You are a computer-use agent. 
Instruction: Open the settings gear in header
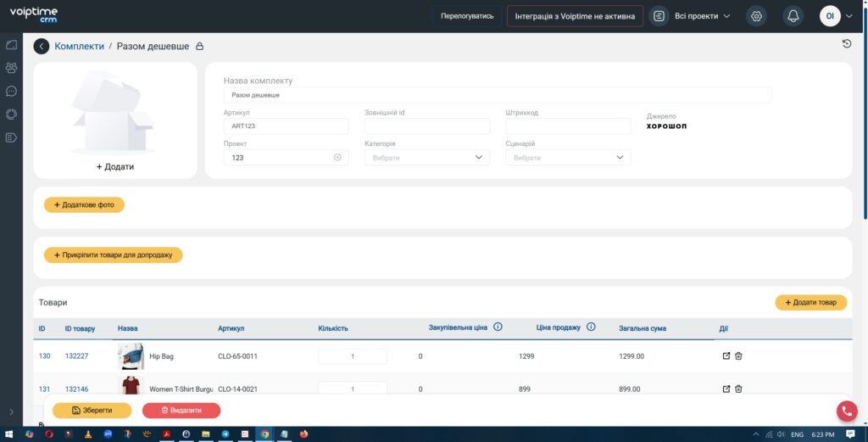[x=756, y=16]
